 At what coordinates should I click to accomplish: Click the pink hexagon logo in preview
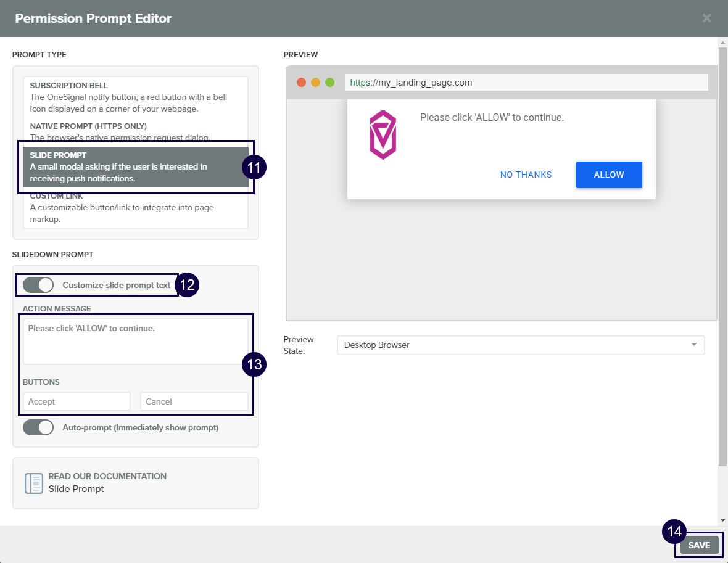(x=383, y=136)
